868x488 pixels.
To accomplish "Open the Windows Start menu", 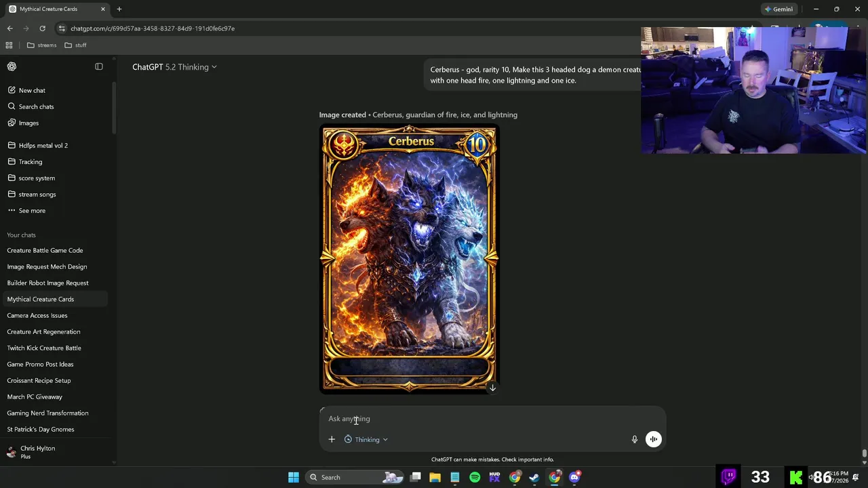I will (x=294, y=477).
